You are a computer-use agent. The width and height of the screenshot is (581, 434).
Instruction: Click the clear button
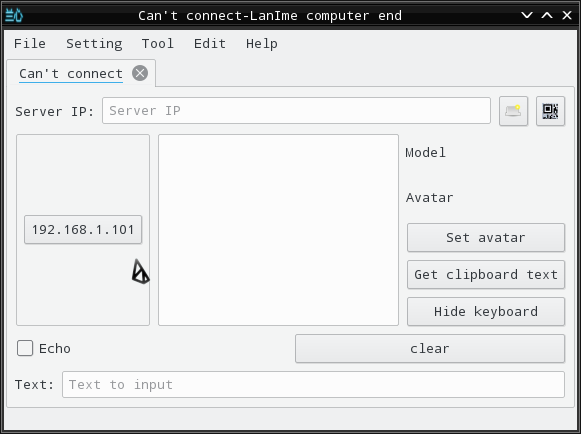pyautogui.click(x=430, y=348)
